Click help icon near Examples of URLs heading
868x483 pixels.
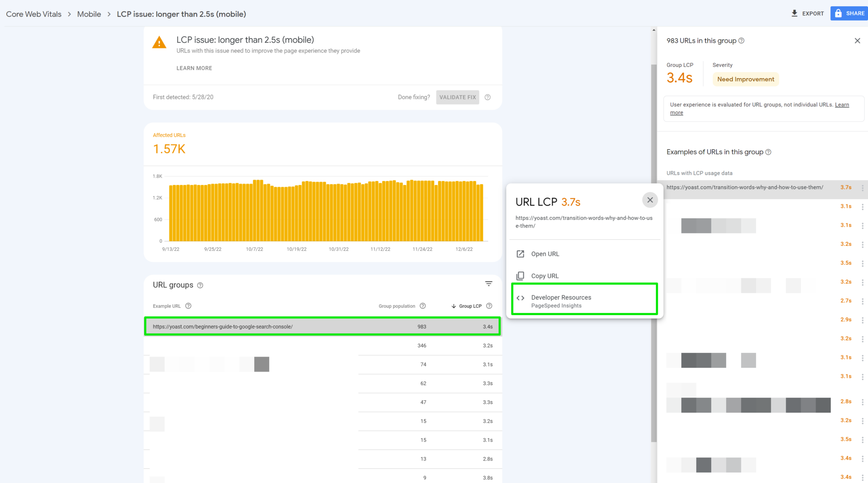pos(769,152)
